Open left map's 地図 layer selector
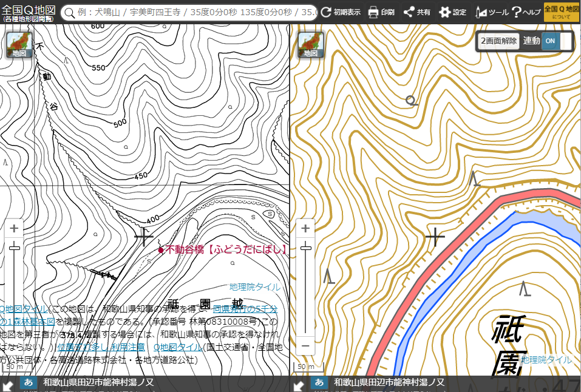This screenshot has width=581, height=392. [x=20, y=46]
